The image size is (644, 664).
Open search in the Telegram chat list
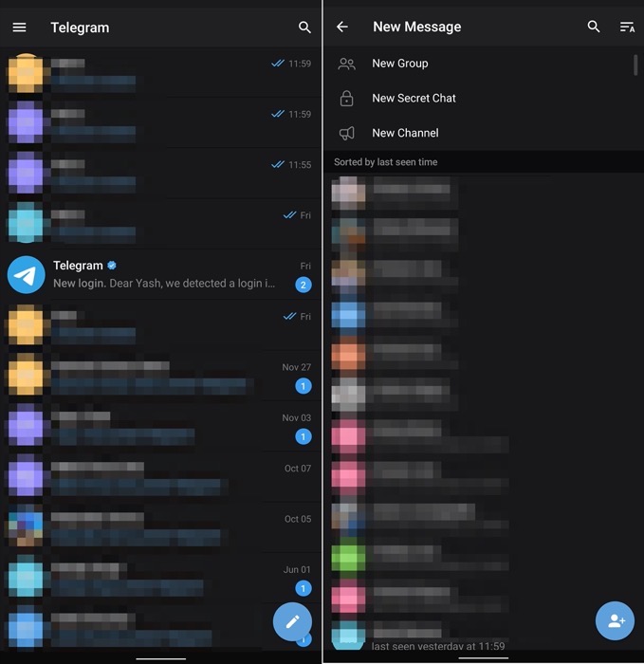[304, 28]
